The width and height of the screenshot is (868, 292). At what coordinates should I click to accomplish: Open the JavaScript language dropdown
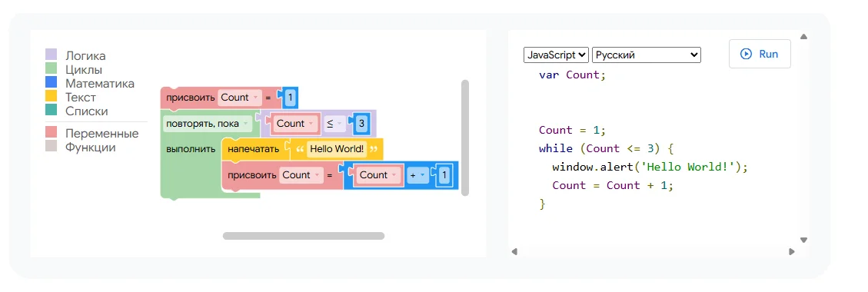coord(557,55)
